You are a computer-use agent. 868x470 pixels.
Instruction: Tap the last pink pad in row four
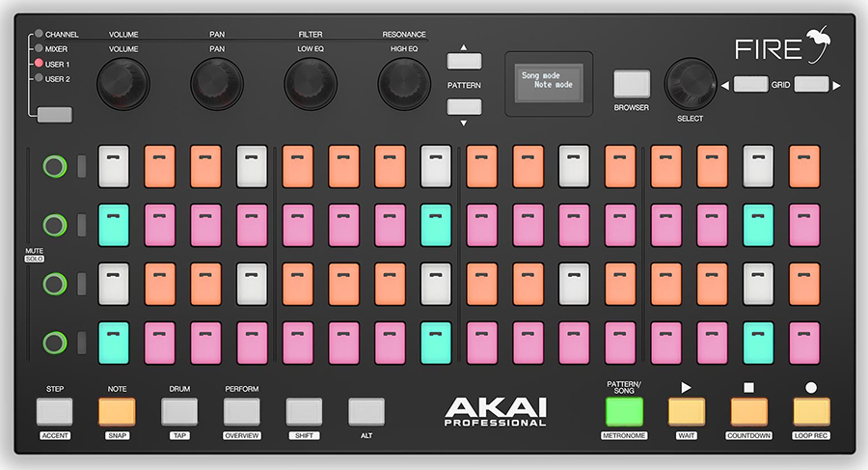(x=804, y=343)
